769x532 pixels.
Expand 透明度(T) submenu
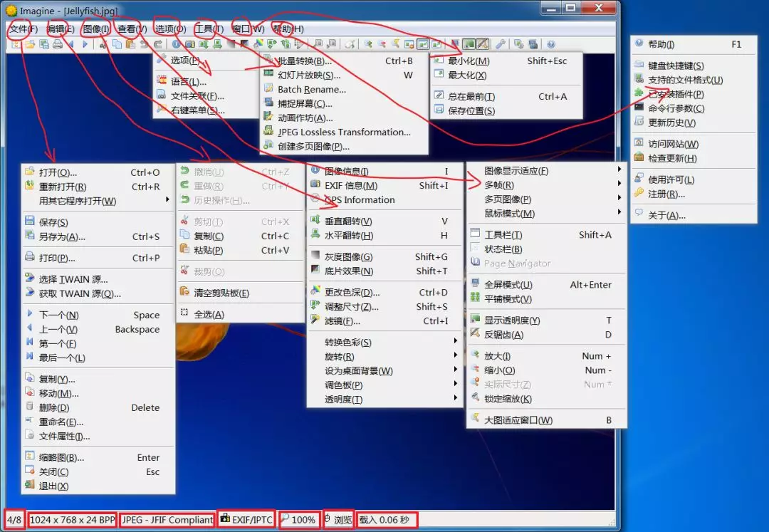[x=385, y=399]
